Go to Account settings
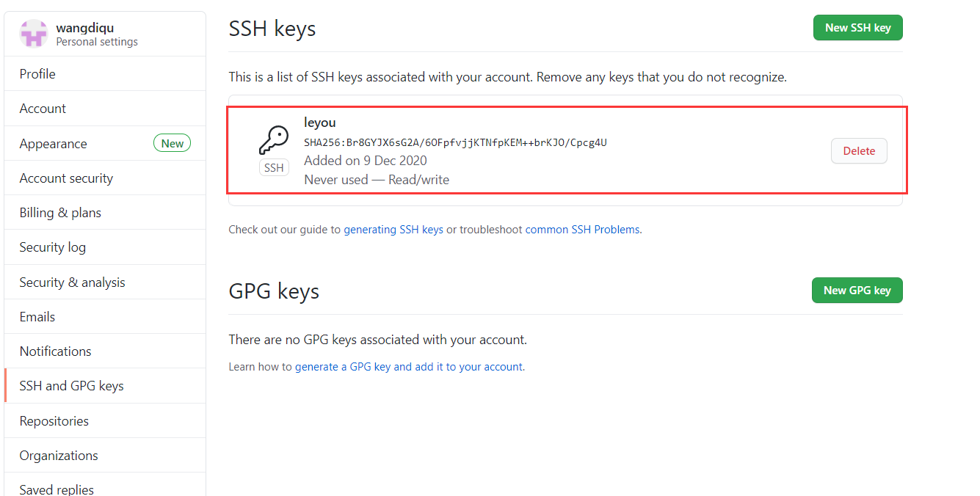The height and width of the screenshot is (496, 980). click(43, 109)
